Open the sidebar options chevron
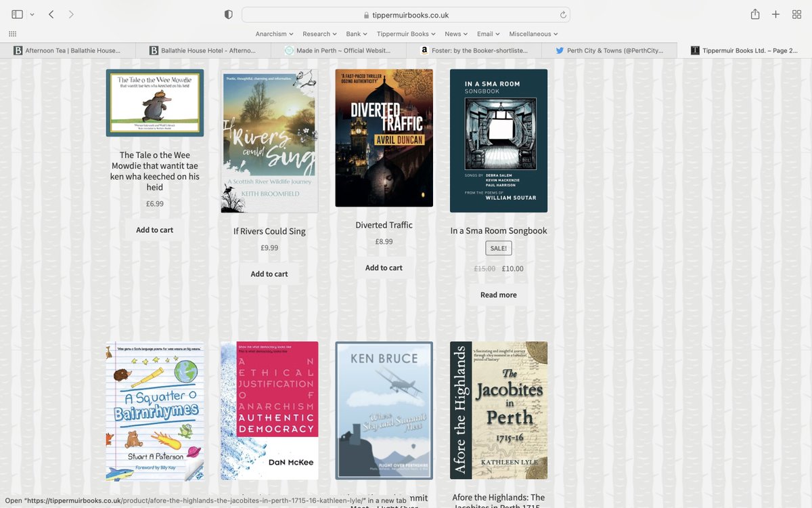The image size is (812, 508). [32, 14]
